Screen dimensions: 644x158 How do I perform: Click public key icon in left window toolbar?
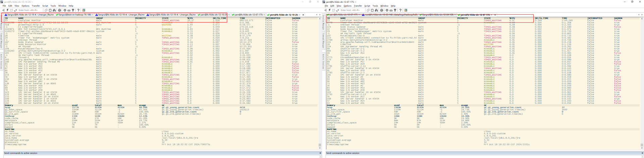click(73, 10)
